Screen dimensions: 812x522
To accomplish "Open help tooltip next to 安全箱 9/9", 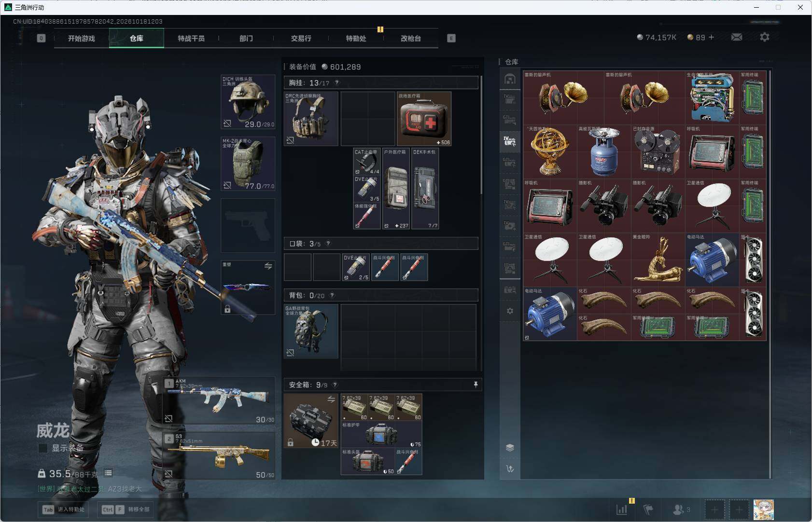I will tap(335, 385).
